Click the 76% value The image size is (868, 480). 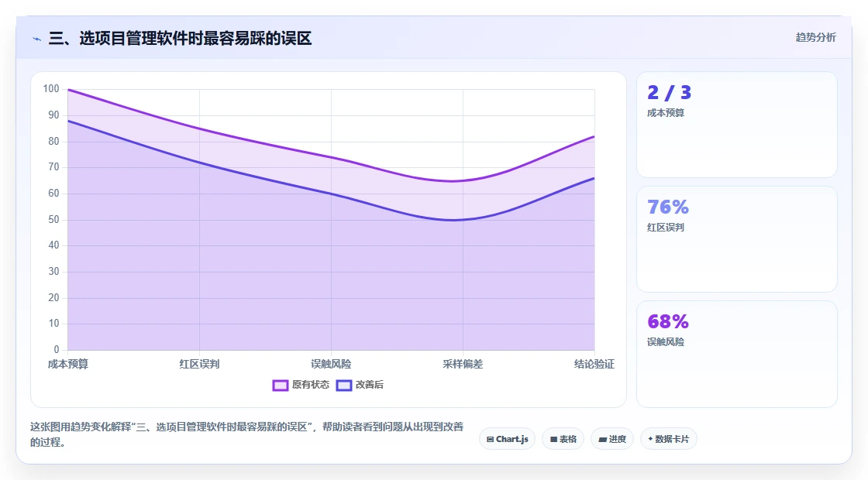click(x=668, y=207)
